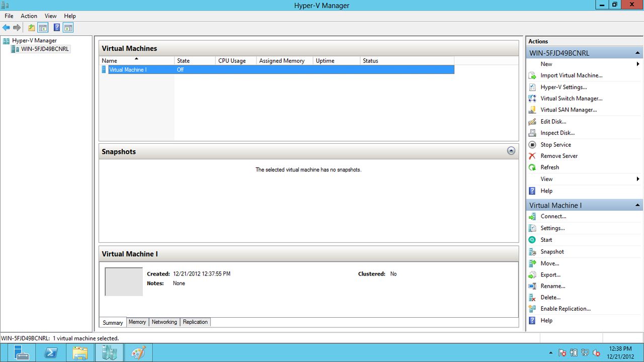The width and height of the screenshot is (644, 362).
Task: Click the Status column header
Action: coord(407,61)
